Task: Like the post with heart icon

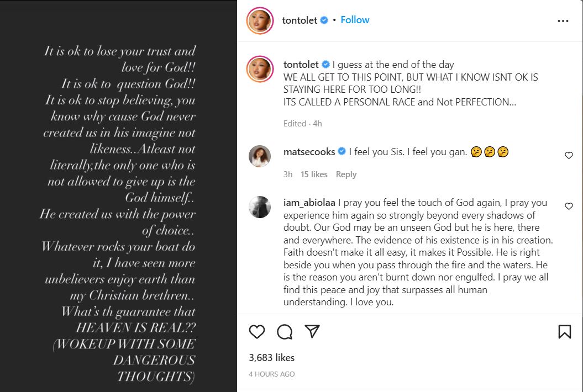Action: click(x=257, y=332)
